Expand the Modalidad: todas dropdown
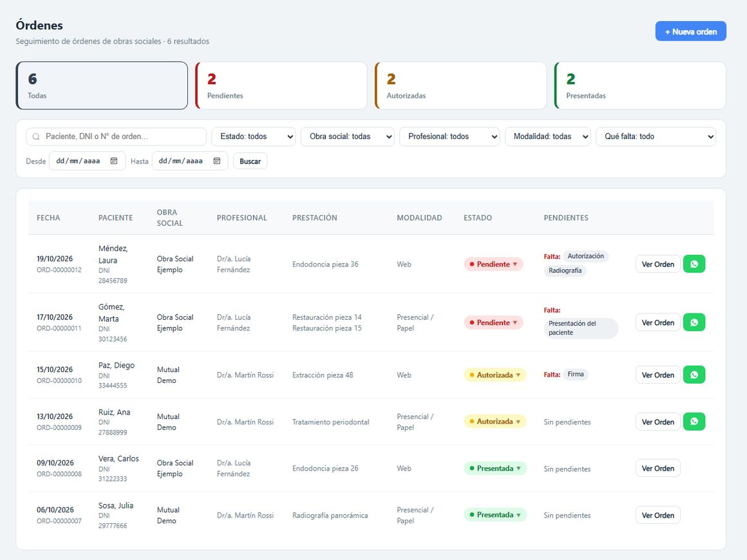This screenshot has width=747, height=560. pos(548,136)
